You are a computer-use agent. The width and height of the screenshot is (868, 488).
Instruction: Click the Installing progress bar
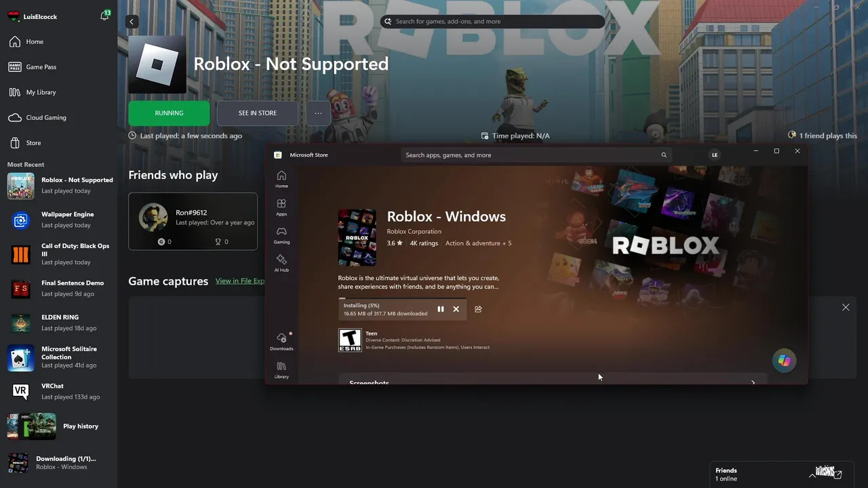[402, 299]
